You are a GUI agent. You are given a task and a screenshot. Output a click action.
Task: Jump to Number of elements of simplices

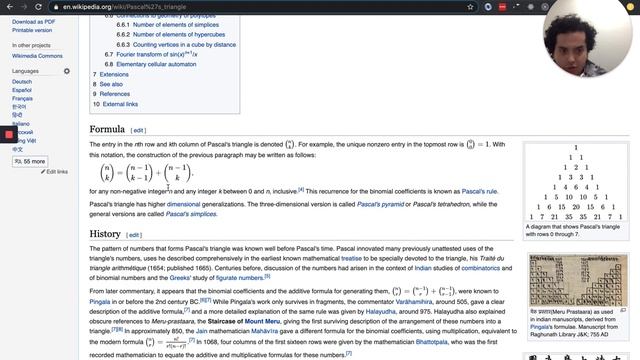click(176, 25)
